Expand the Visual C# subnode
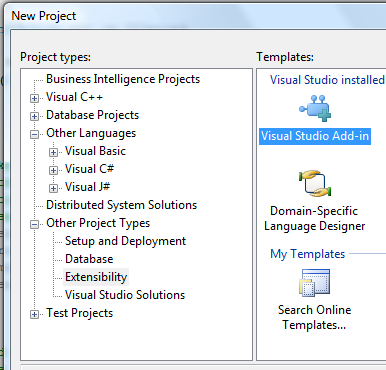This screenshot has width=386, height=370. click(x=53, y=170)
